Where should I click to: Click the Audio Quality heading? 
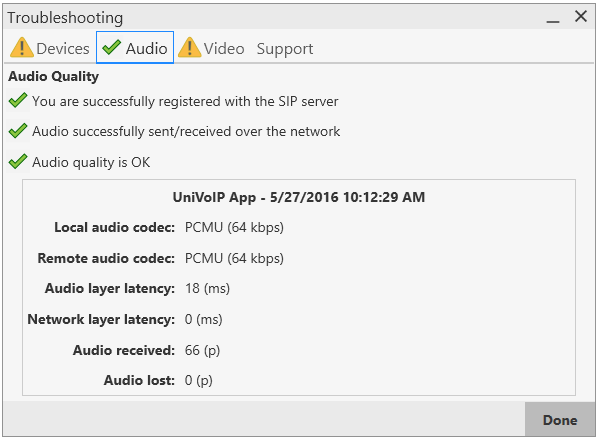(x=53, y=76)
